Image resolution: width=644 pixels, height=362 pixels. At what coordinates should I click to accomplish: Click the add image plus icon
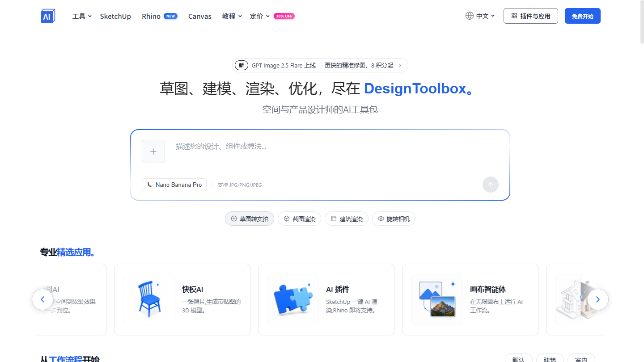pyautogui.click(x=153, y=152)
